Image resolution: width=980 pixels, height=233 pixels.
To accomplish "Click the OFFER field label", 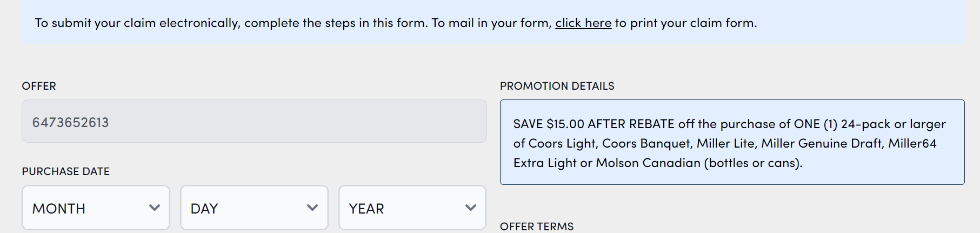I will pos(39,86).
